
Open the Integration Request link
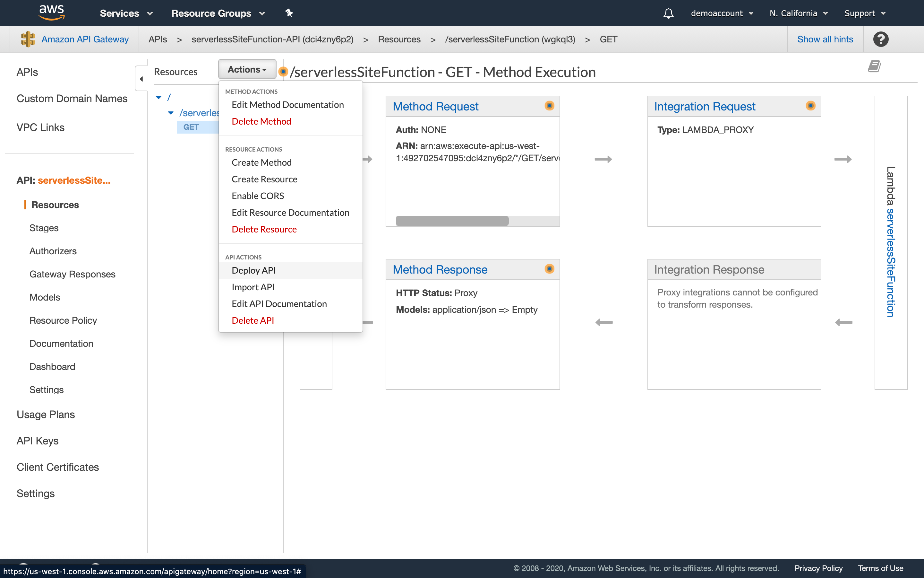pyautogui.click(x=705, y=106)
